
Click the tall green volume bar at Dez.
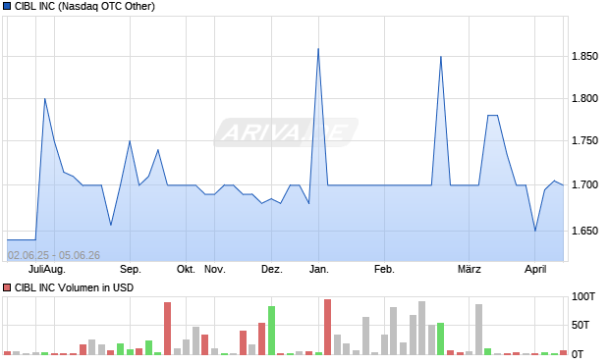coord(271,331)
